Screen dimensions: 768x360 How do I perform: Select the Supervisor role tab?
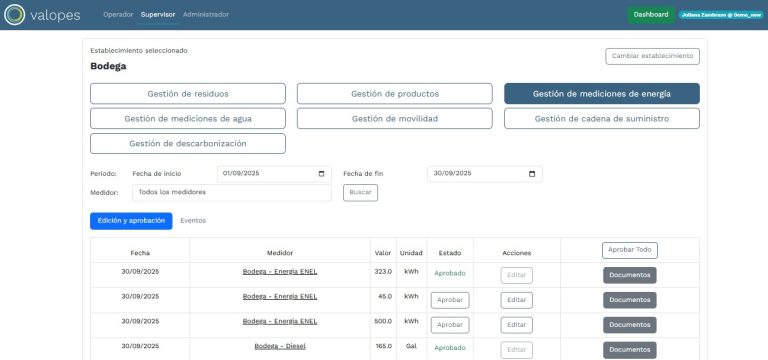pyautogui.click(x=158, y=15)
